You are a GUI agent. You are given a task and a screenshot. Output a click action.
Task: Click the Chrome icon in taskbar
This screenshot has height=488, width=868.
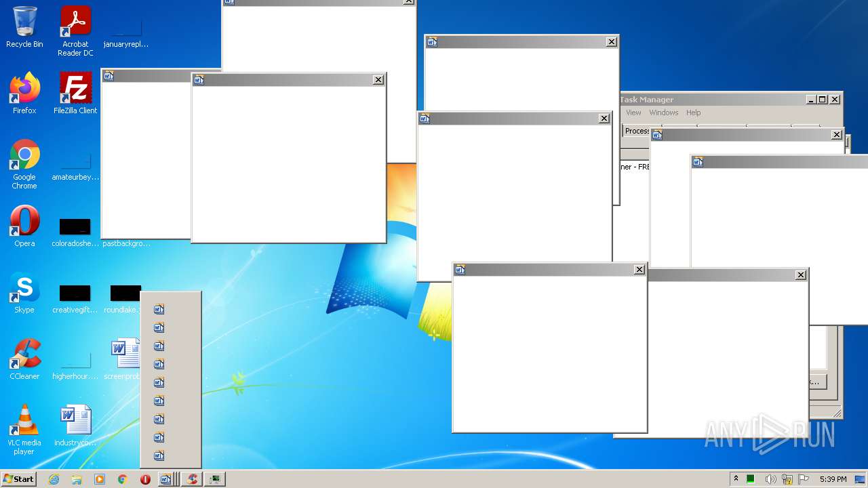[122, 479]
